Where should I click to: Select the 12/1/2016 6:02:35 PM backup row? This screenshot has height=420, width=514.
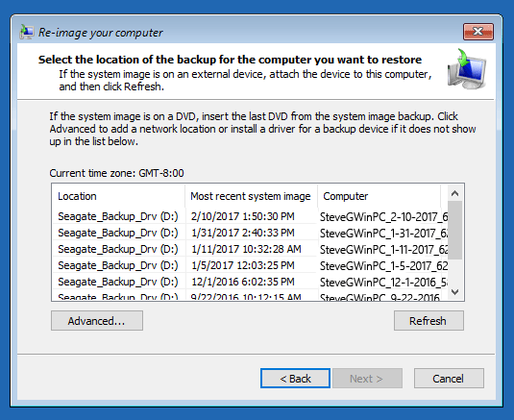(251, 282)
